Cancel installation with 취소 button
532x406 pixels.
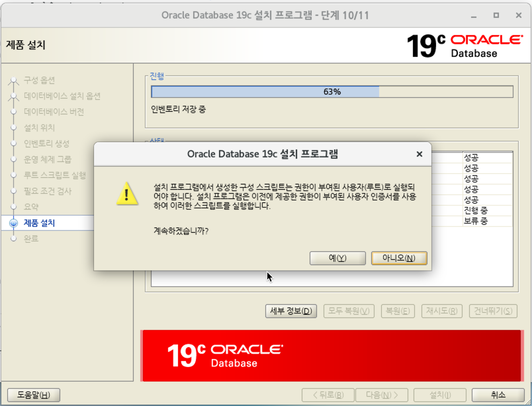tap(498, 395)
